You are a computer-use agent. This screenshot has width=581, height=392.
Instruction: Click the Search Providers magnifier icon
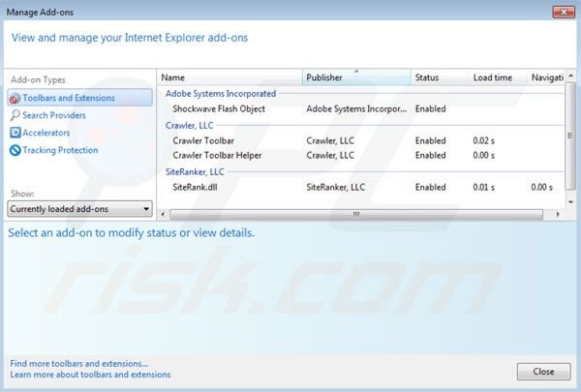tap(15, 115)
